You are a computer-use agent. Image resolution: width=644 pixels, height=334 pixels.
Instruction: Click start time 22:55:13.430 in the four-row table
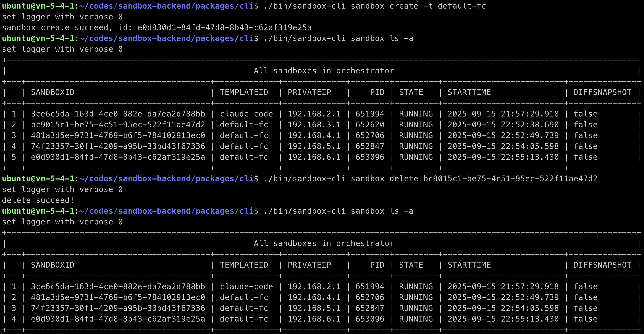(503, 319)
